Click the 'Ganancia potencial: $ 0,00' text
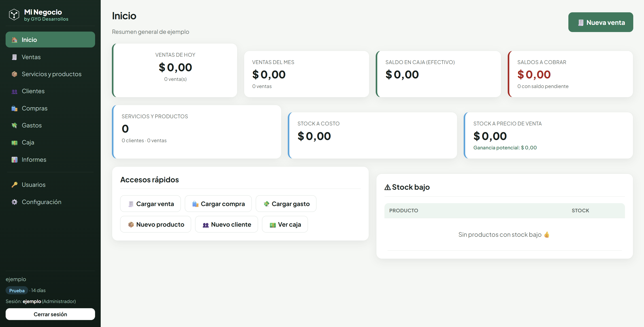Image resolution: width=644 pixels, height=327 pixels. 505,148
